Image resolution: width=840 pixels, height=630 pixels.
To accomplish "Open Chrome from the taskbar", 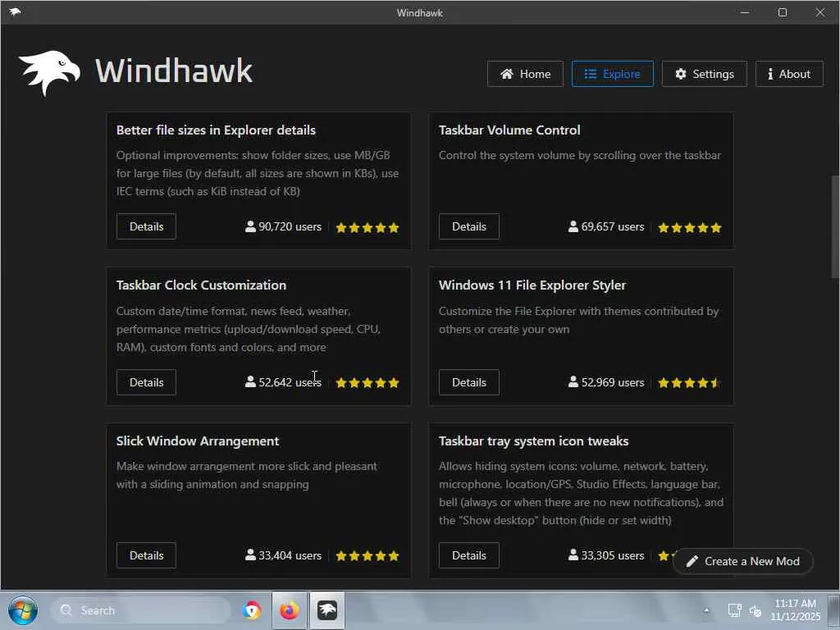I will 251,610.
